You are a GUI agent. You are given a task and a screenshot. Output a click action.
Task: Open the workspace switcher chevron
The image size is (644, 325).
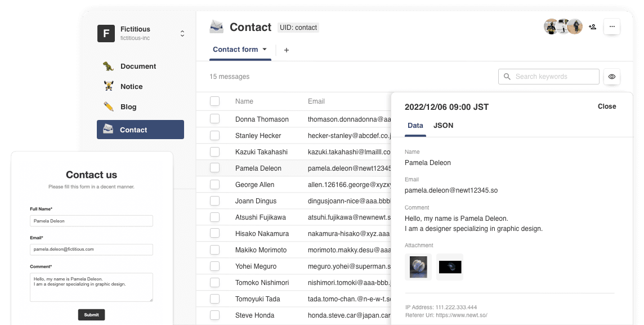tap(182, 33)
